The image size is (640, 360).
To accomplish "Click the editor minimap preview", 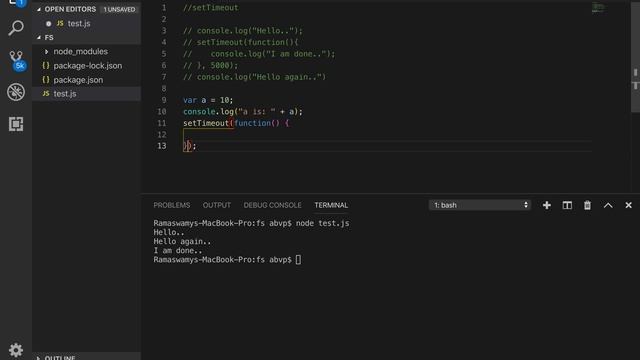I will (x=598, y=7).
